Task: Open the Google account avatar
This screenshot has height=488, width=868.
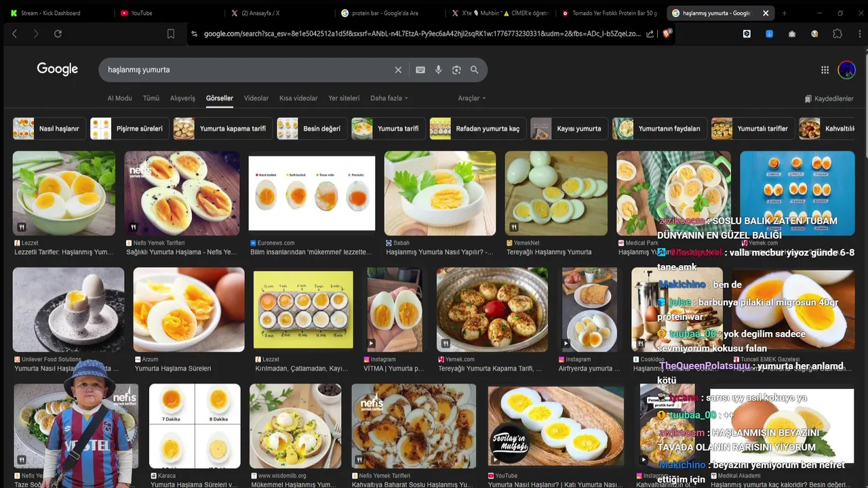Action: [x=846, y=69]
